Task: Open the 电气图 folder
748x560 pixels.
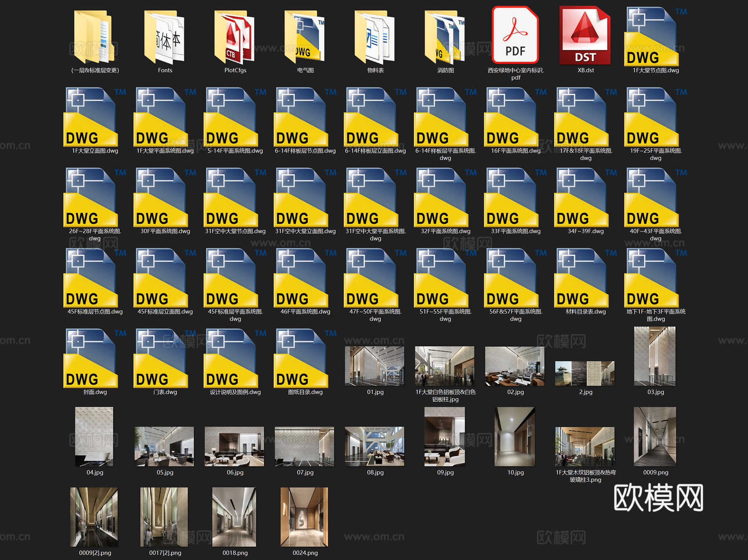Action: 305,37
